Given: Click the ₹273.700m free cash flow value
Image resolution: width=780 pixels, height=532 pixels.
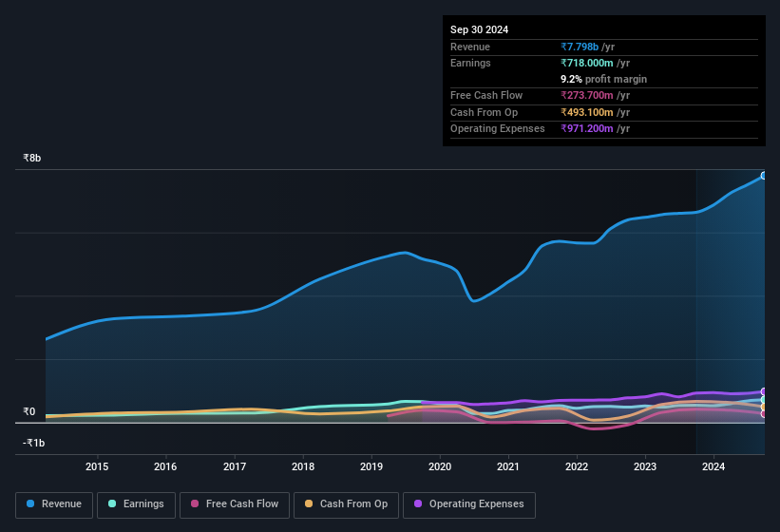Looking at the screenshot, I should (x=587, y=95).
